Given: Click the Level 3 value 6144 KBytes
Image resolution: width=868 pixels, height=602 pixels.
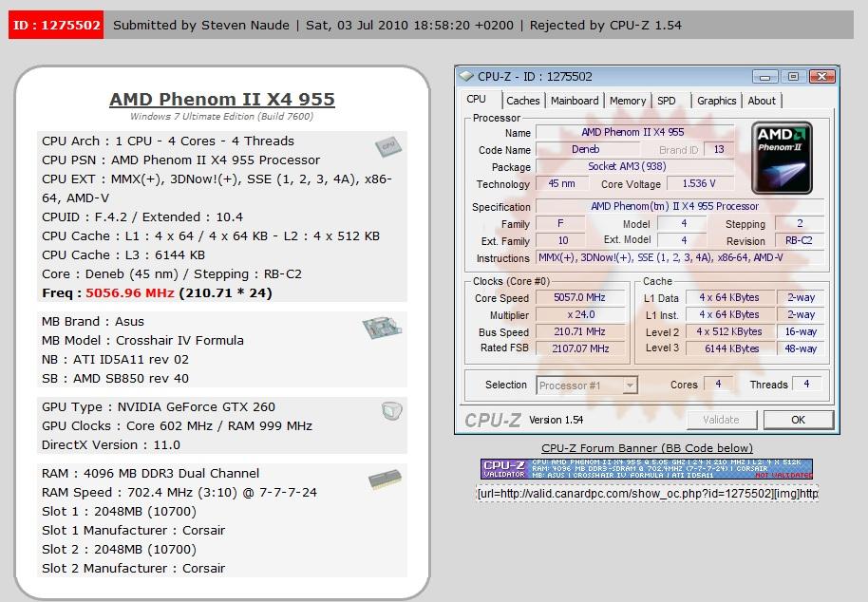Looking at the screenshot, I should point(729,348).
